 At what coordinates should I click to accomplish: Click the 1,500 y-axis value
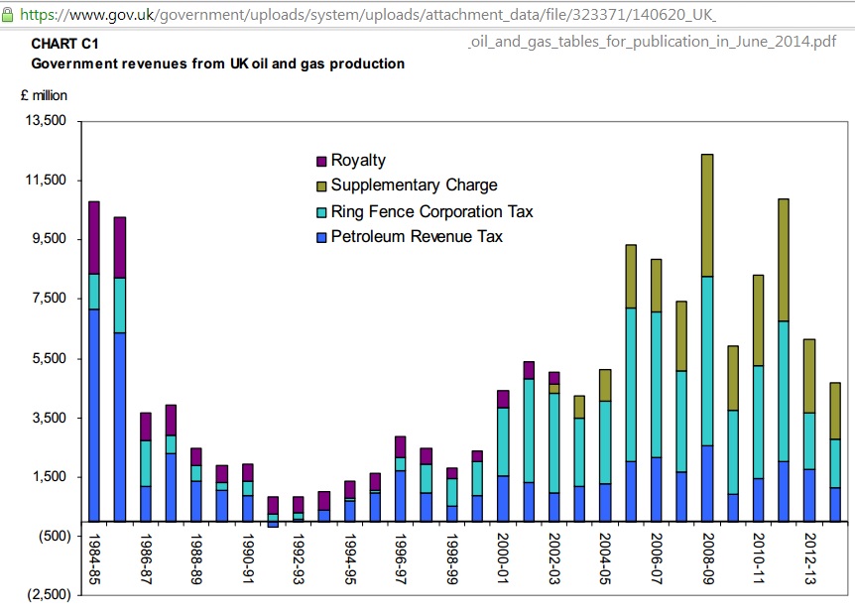click(49, 476)
